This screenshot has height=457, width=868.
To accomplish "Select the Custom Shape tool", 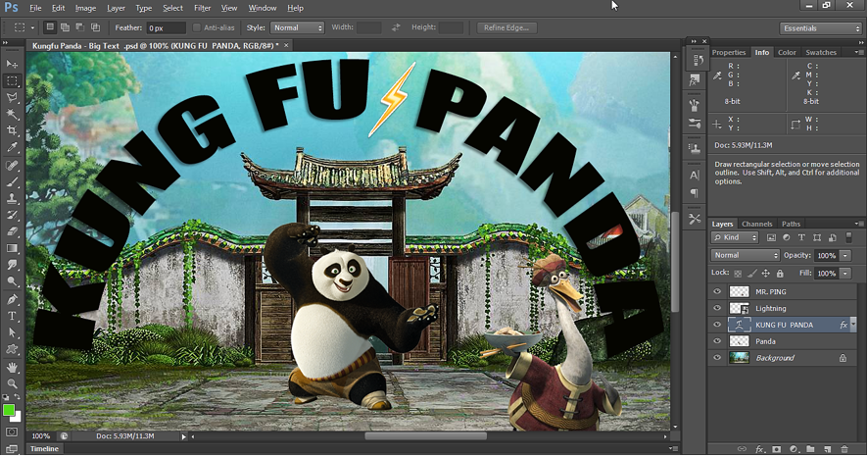I will click(x=12, y=349).
